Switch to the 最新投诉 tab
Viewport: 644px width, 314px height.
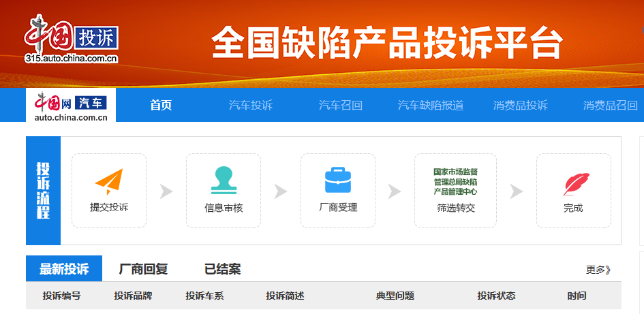click(64, 269)
